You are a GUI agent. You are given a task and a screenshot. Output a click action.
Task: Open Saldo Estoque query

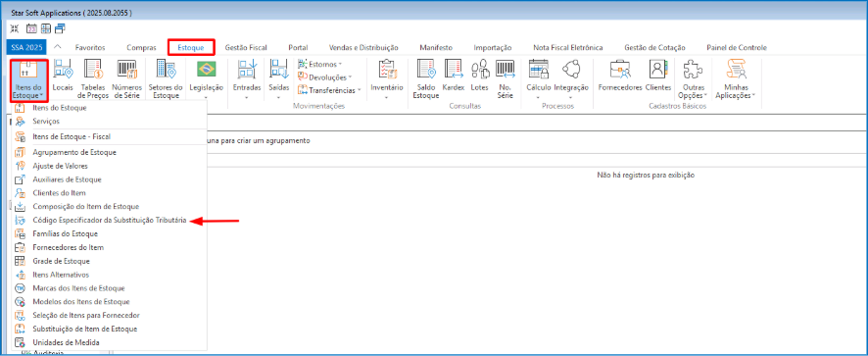point(426,79)
